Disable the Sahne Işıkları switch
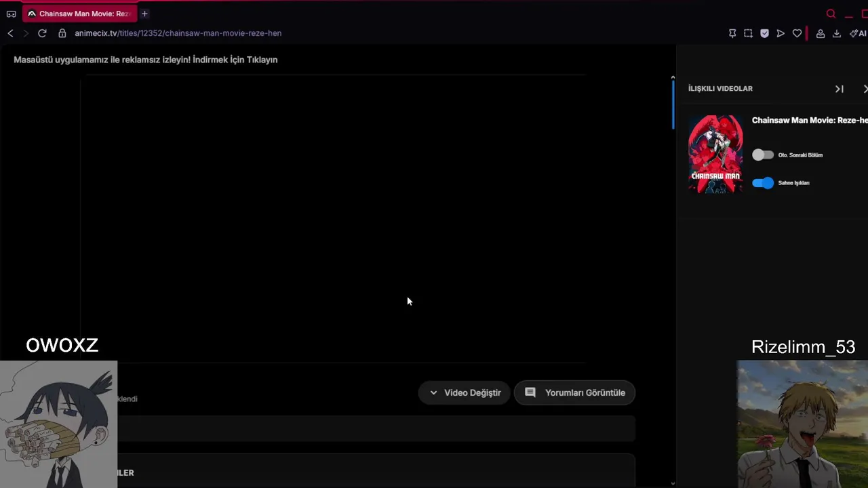This screenshot has height=488, width=868. coord(763,183)
